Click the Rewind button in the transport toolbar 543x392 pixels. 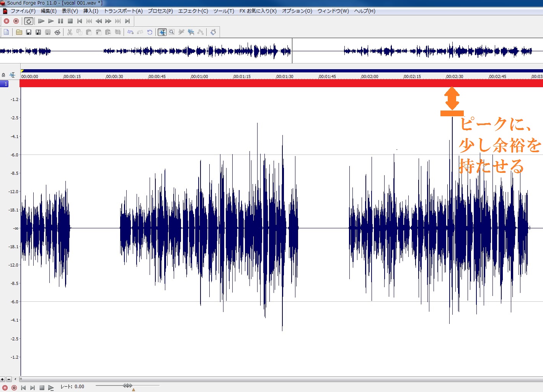(x=99, y=21)
